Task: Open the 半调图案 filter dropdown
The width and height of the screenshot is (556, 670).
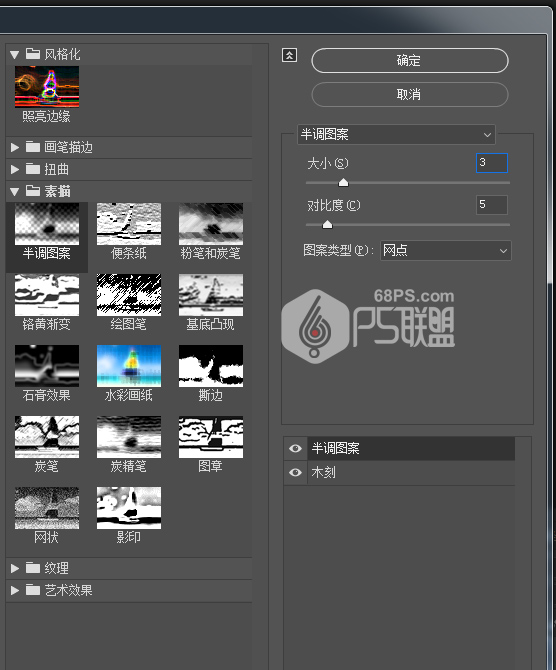Action: [396, 135]
